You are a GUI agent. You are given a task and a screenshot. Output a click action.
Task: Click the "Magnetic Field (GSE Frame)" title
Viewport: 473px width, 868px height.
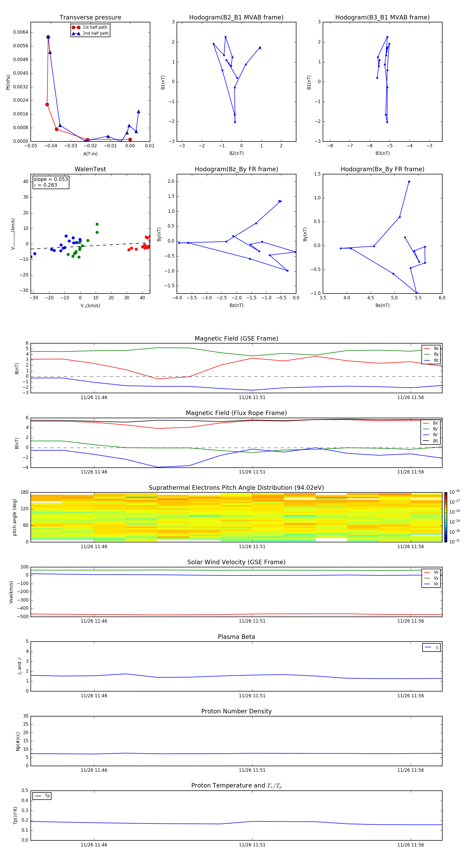(236, 339)
